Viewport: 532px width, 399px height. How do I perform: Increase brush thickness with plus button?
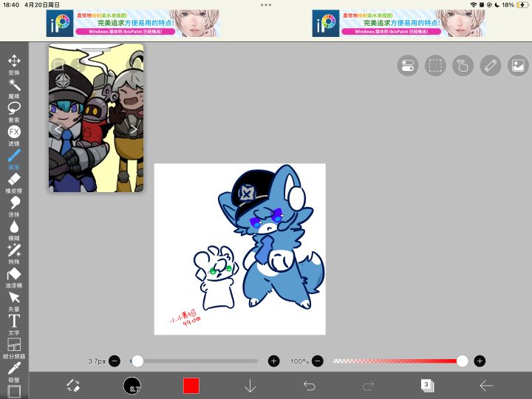(x=274, y=361)
